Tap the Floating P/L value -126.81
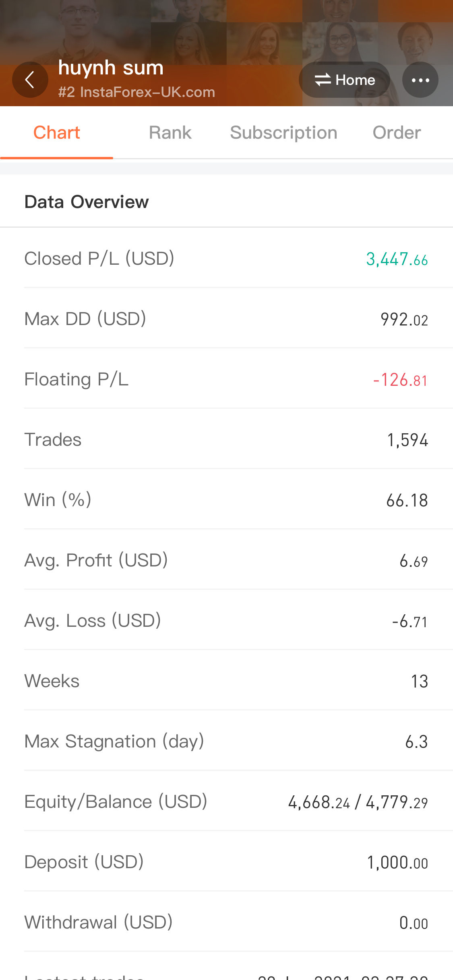 400,380
